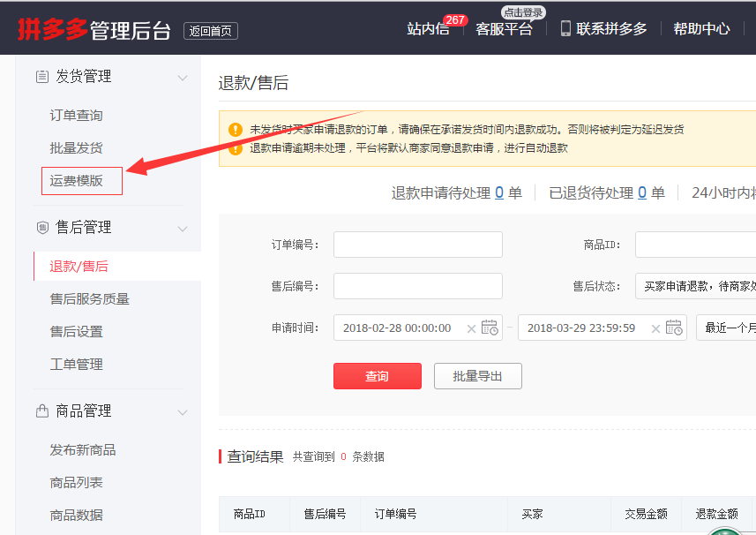Viewport: 756px width, 535px height.
Task: Click the 订单编号 column header
Action: [396, 515]
